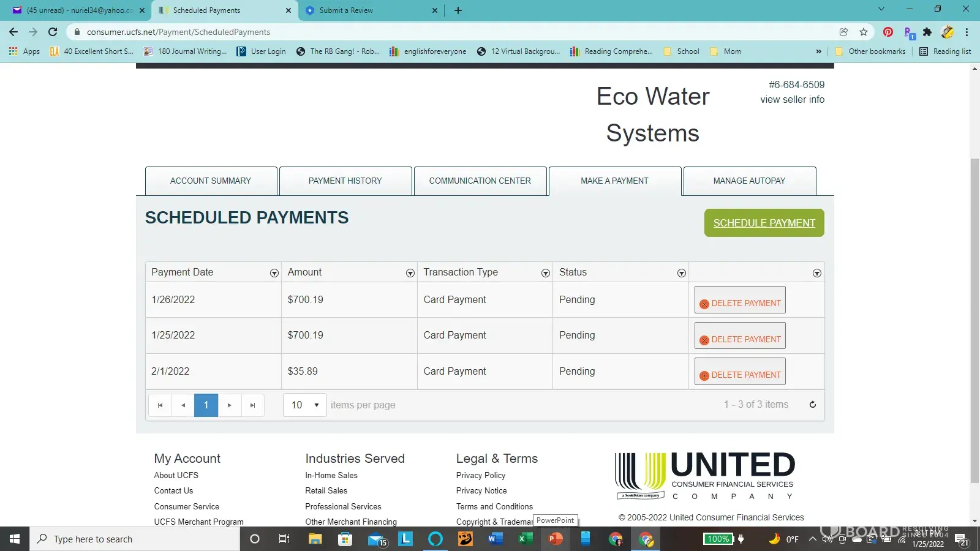Delete the 1/25/2022 scheduled payment
980x551 pixels.
740,336
